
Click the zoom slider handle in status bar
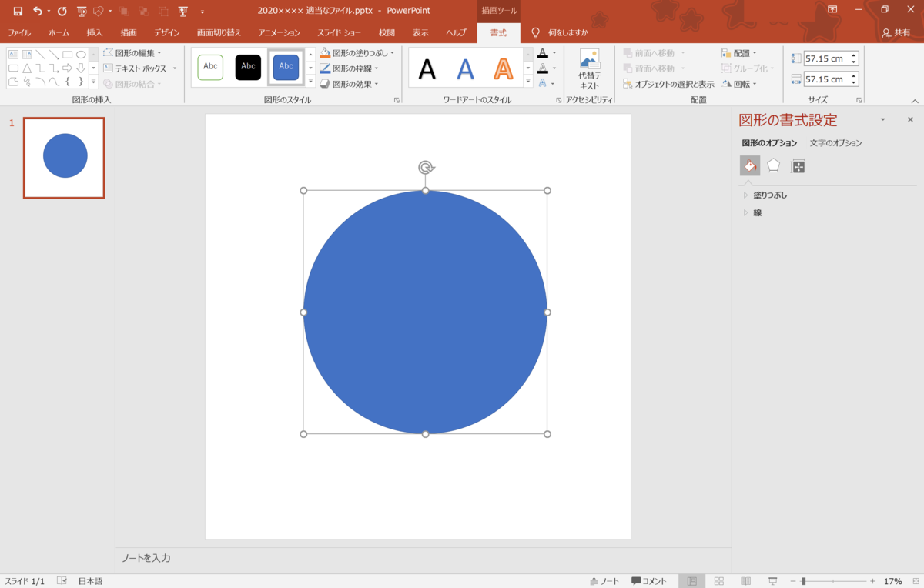(x=803, y=581)
